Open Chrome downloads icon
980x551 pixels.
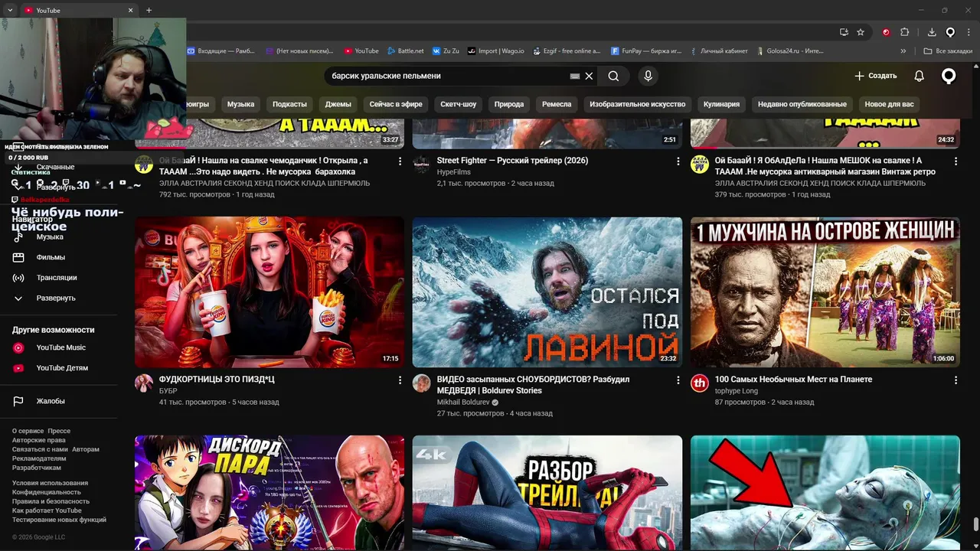pos(932,32)
